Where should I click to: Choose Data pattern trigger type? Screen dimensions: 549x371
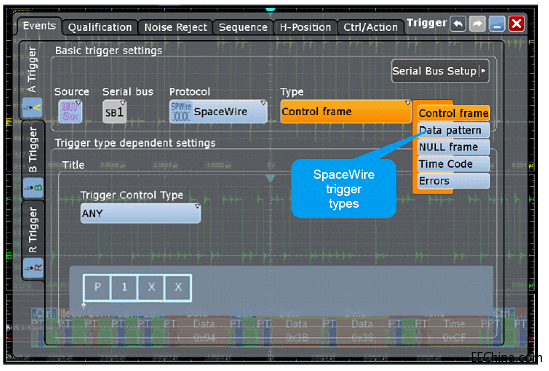[453, 130]
